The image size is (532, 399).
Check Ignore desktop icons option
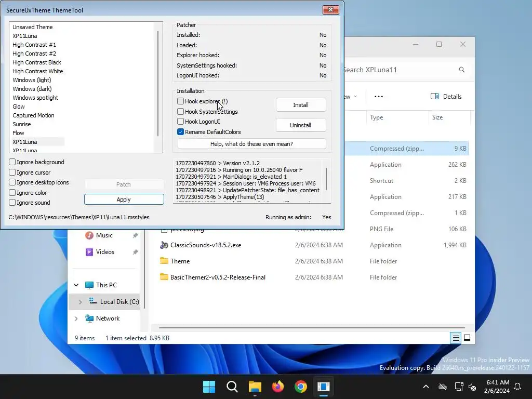click(12, 182)
